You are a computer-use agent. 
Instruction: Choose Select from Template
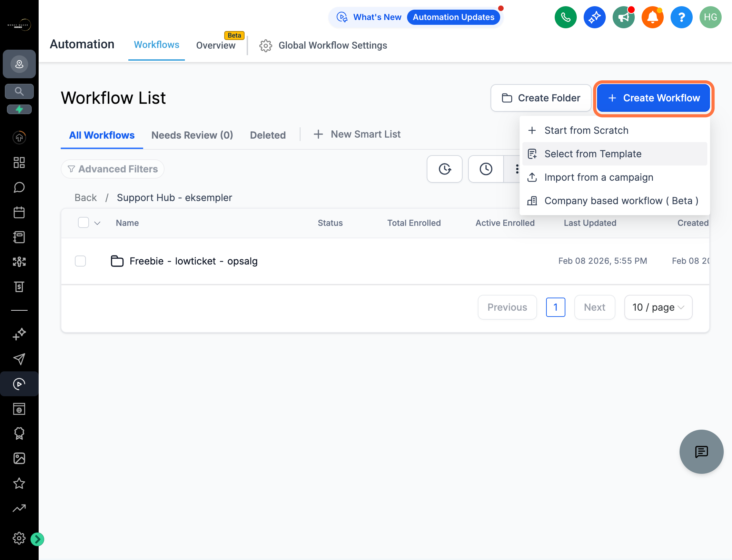[x=615, y=154]
